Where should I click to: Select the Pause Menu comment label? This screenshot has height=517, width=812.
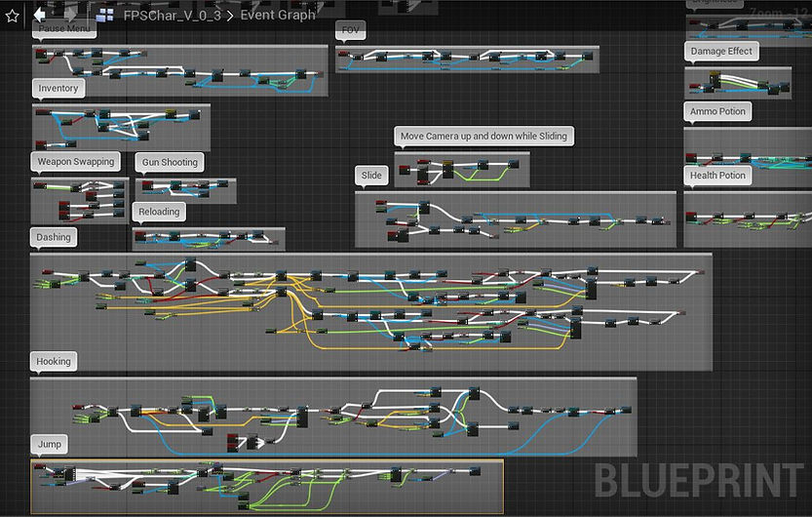pos(64,29)
